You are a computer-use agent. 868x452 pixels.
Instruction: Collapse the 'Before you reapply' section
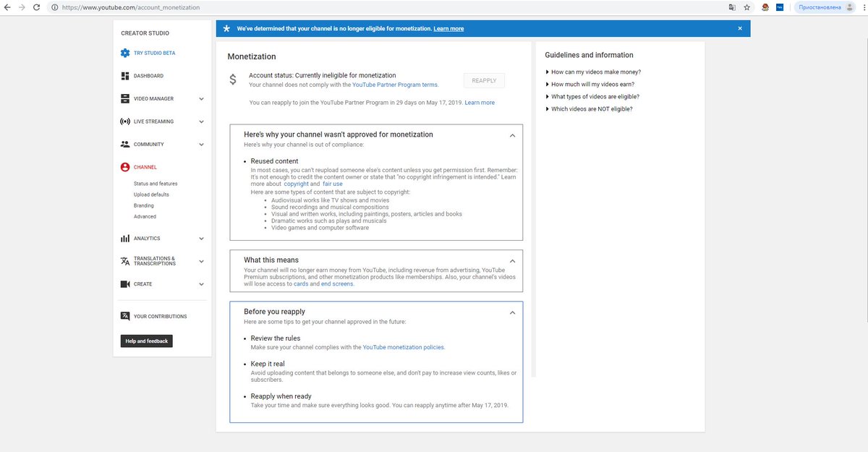512,312
